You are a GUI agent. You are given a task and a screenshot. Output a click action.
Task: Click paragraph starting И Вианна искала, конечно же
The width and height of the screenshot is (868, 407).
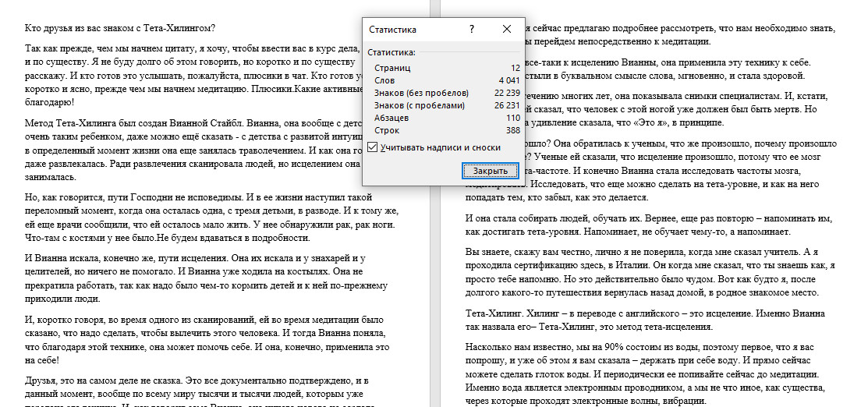pos(206,278)
